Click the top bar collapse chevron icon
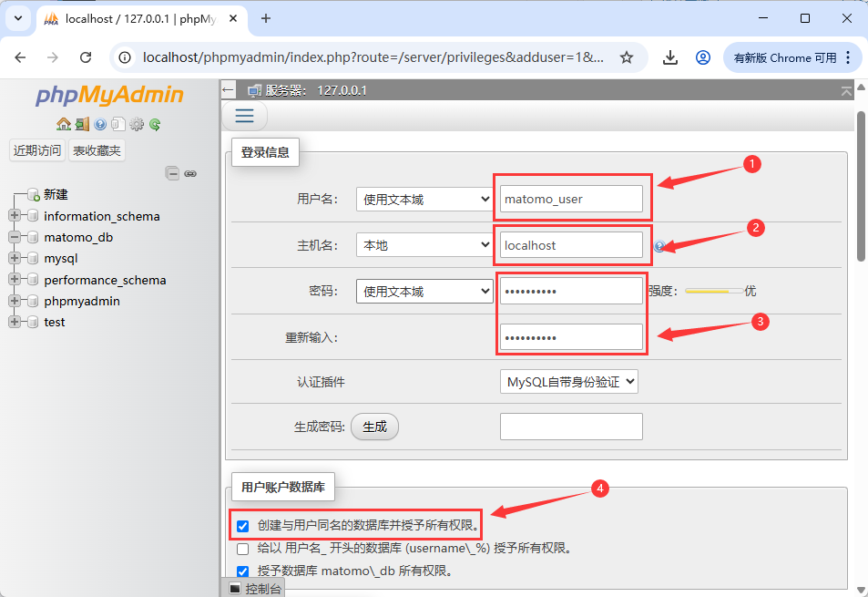868x597 pixels. coord(846,91)
